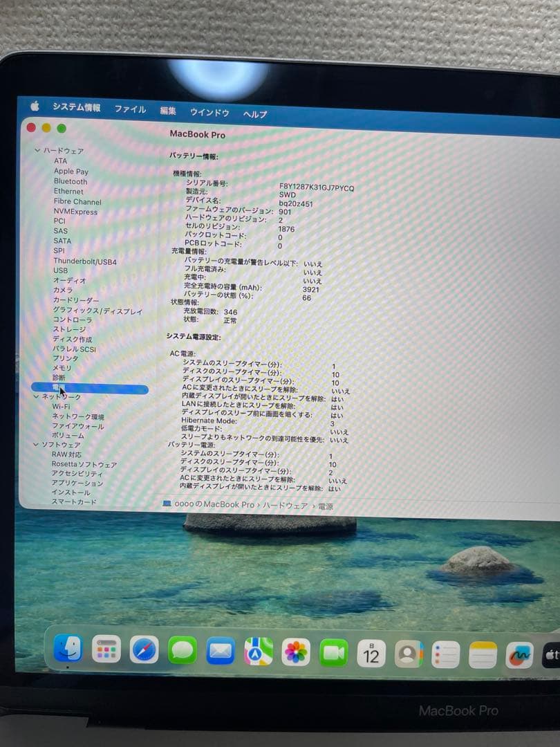The height and width of the screenshot is (747, 560).
Task: Open Finder from the Dock
Action: point(68,647)
